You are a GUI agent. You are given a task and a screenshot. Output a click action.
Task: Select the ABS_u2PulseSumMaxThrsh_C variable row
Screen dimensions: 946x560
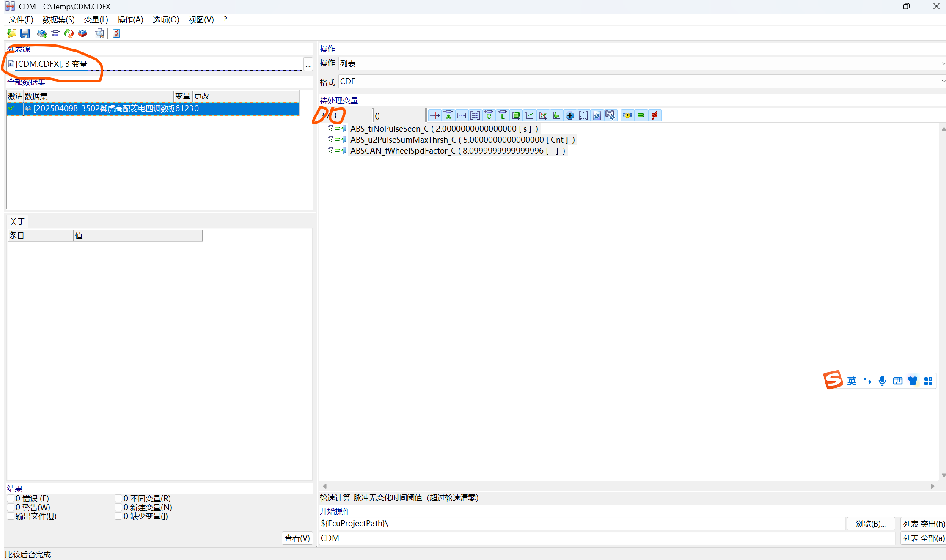coord(462,140)
